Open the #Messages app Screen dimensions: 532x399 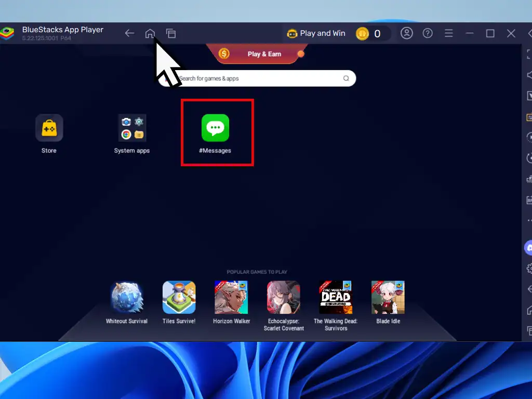(215, 128)
